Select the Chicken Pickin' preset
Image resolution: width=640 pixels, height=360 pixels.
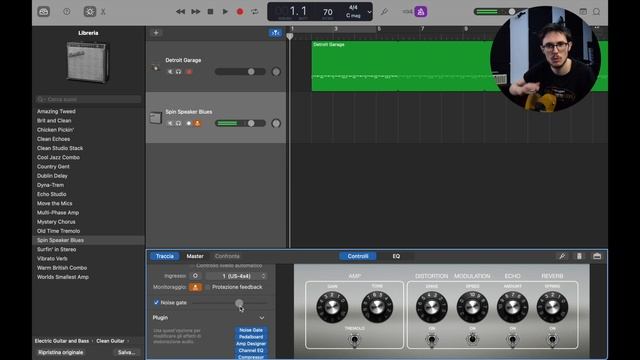pyautogui.click(x=56, y=130)
